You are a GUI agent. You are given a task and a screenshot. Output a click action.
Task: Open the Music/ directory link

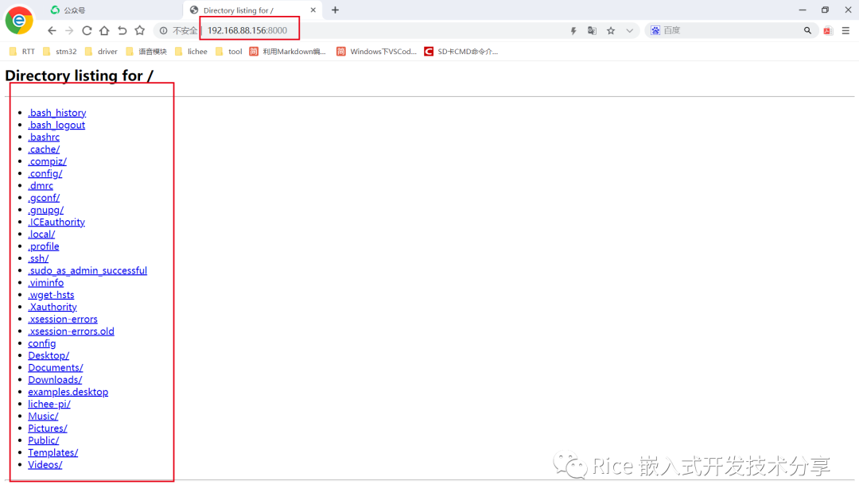43,417
